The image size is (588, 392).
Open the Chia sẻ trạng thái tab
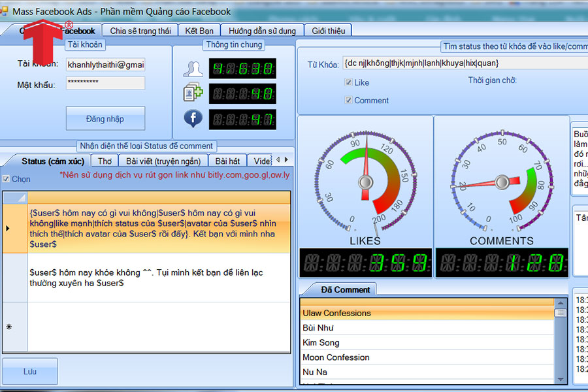click(x=140, y=31)
